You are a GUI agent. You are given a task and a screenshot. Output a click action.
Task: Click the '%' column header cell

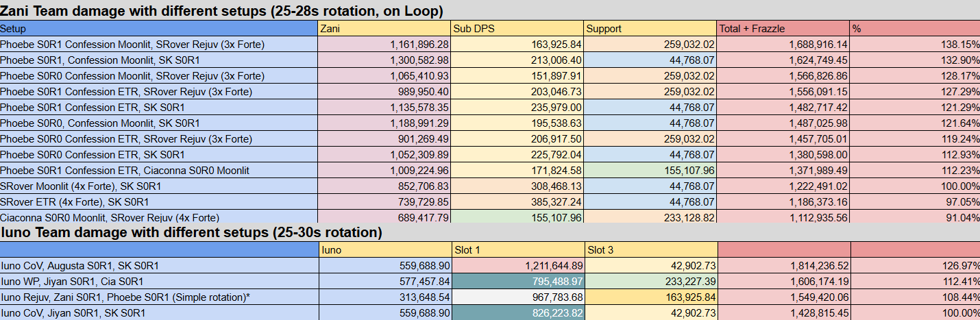pos(915,29)
